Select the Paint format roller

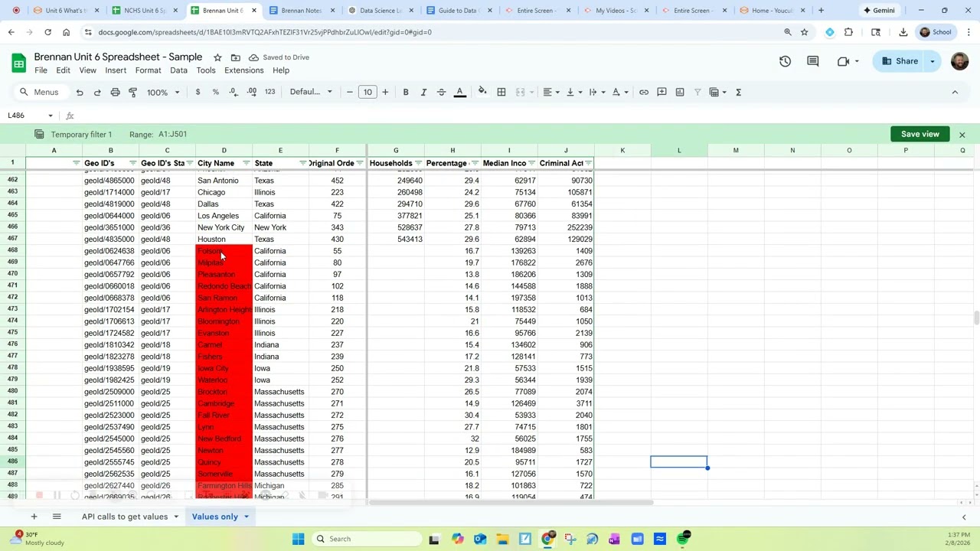click(132, 92)
